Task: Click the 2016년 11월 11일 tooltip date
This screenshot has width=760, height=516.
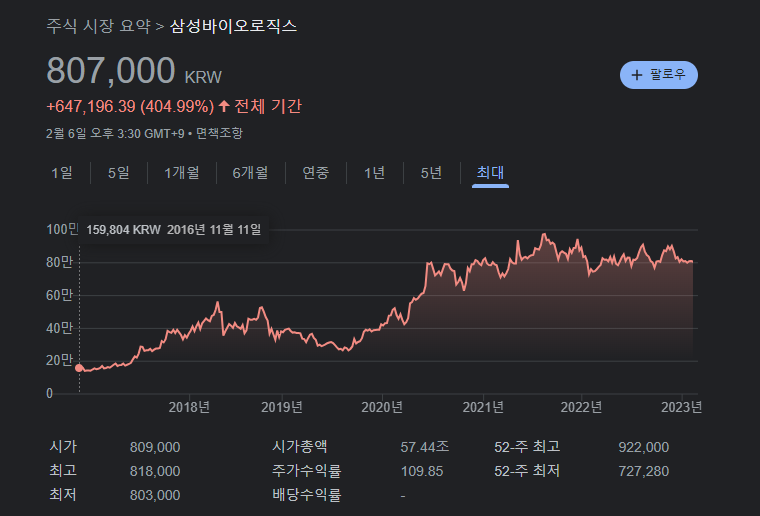Action: point(214,230)
